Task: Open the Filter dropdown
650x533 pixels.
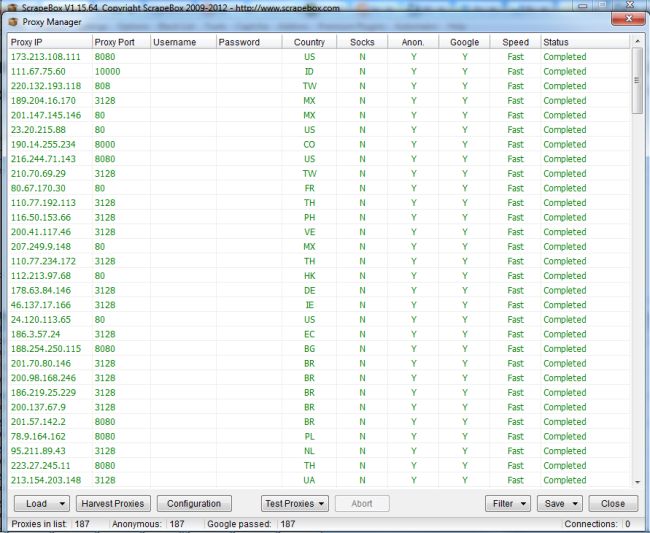Action: (x=508, y=504)
